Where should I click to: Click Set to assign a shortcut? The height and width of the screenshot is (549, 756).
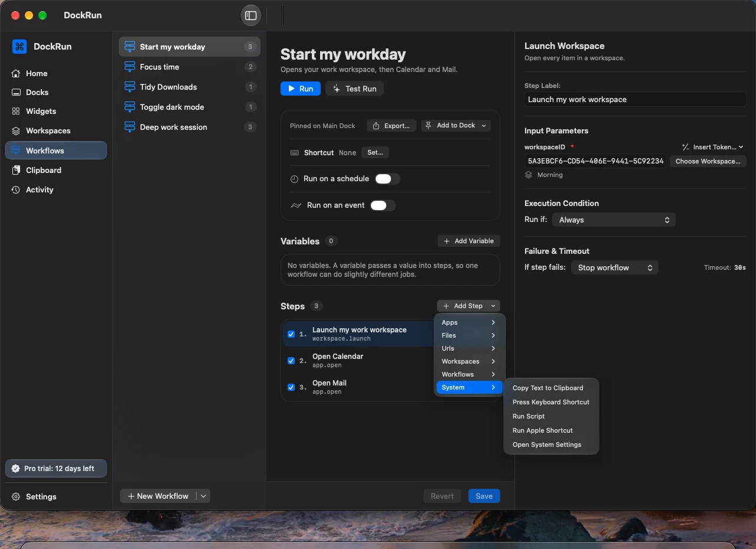coord(375,152)
